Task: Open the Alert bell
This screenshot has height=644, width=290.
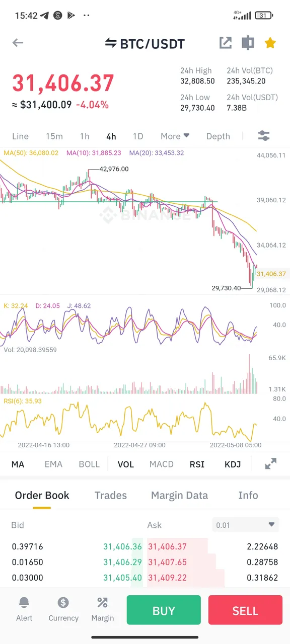Action: [x=24, y=602]
